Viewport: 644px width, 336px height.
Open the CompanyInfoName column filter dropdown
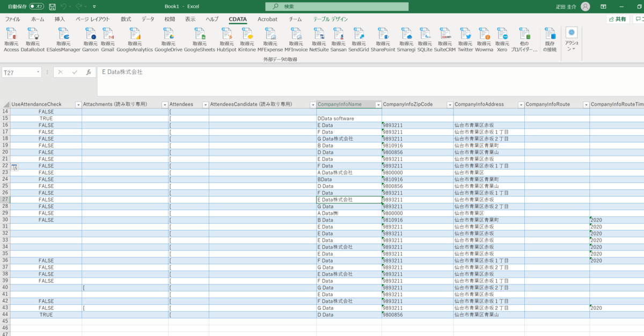pyautogui.click(x=378, y=105)
